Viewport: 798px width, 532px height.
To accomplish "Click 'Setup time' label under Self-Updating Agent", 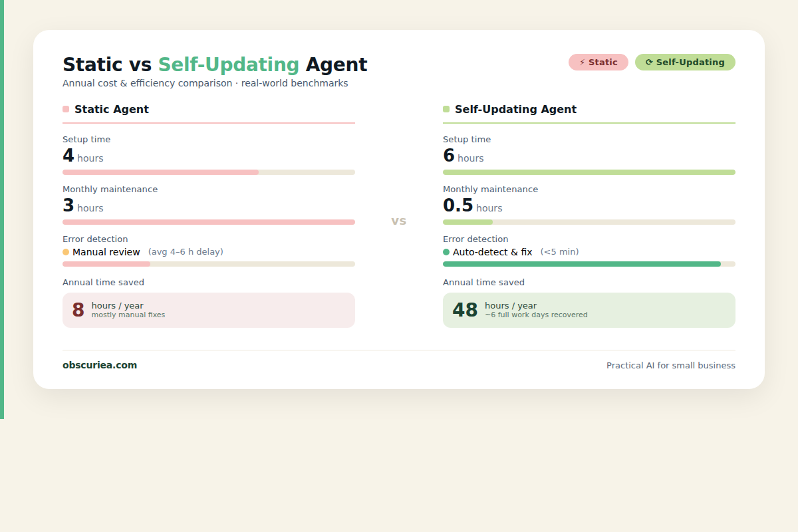I will tap(467, 140).
